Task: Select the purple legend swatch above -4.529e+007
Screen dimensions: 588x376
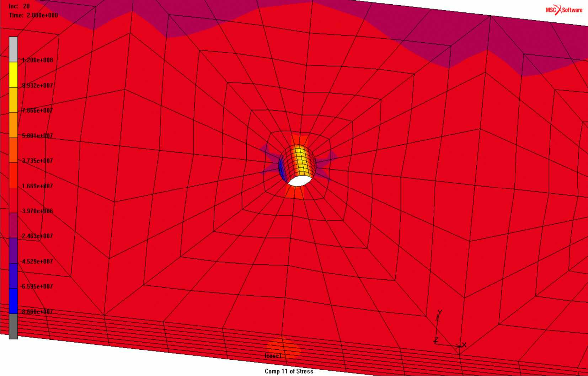Action: (13, 251)
